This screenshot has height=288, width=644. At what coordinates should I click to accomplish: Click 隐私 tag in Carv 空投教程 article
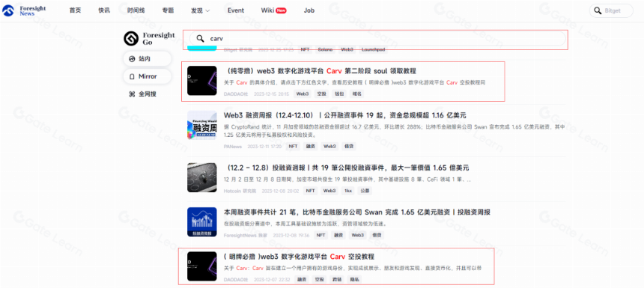tap(354, 279)
